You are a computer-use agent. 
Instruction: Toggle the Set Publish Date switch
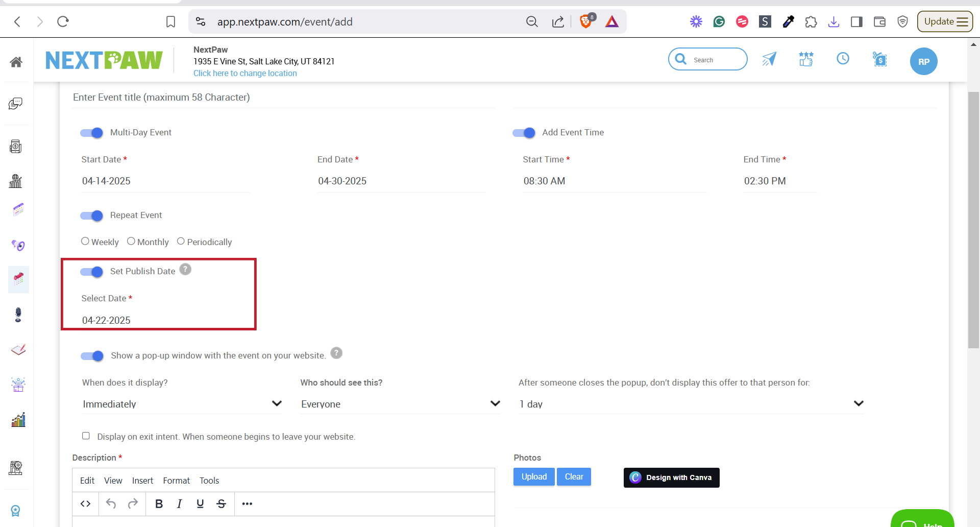coord(92,272)
